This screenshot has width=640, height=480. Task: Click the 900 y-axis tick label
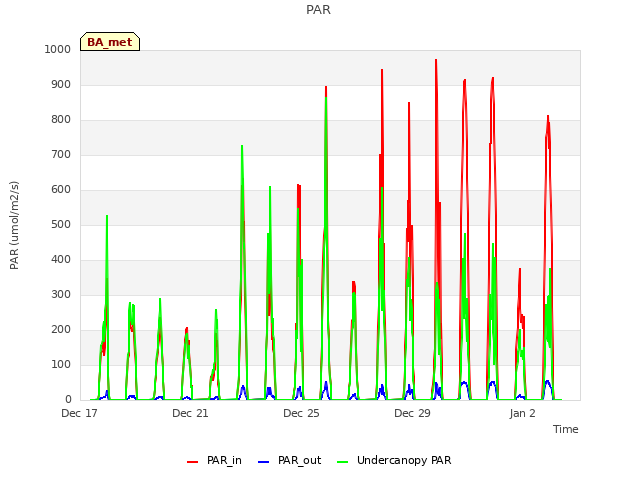click(61, 84)
